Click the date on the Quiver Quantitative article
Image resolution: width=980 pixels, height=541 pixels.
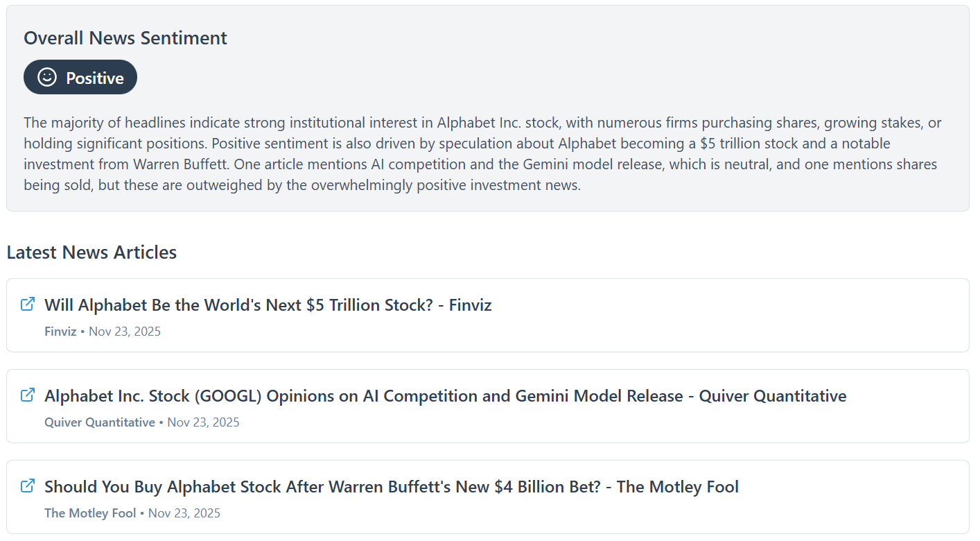[x=203, y=422]
